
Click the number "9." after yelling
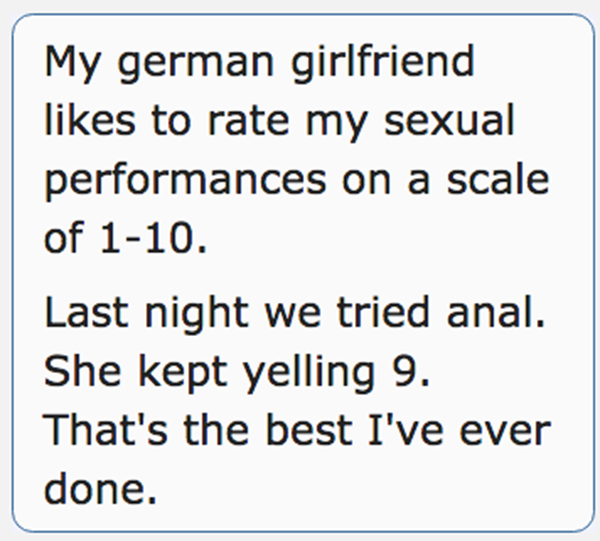(x=401, y=374)
